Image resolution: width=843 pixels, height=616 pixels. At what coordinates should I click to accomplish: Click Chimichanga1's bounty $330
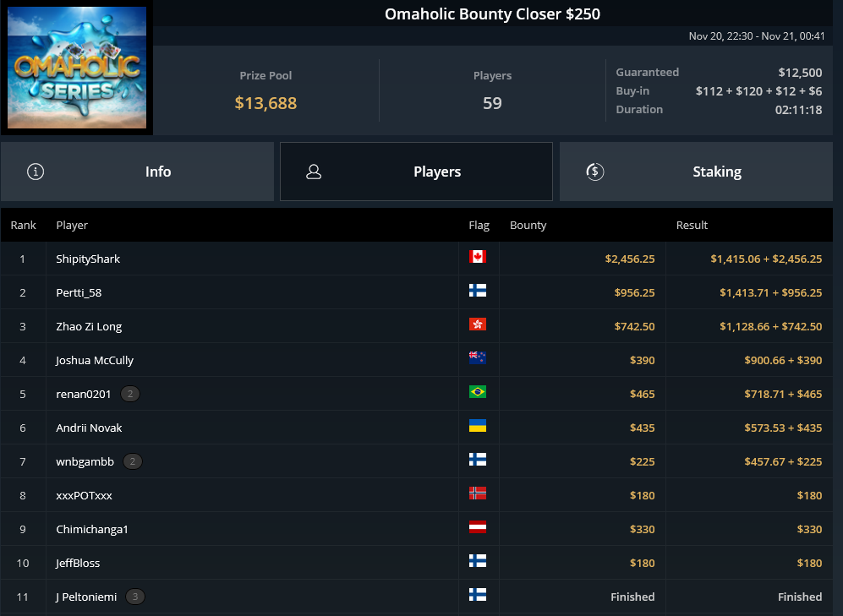[x=643, y=530]
